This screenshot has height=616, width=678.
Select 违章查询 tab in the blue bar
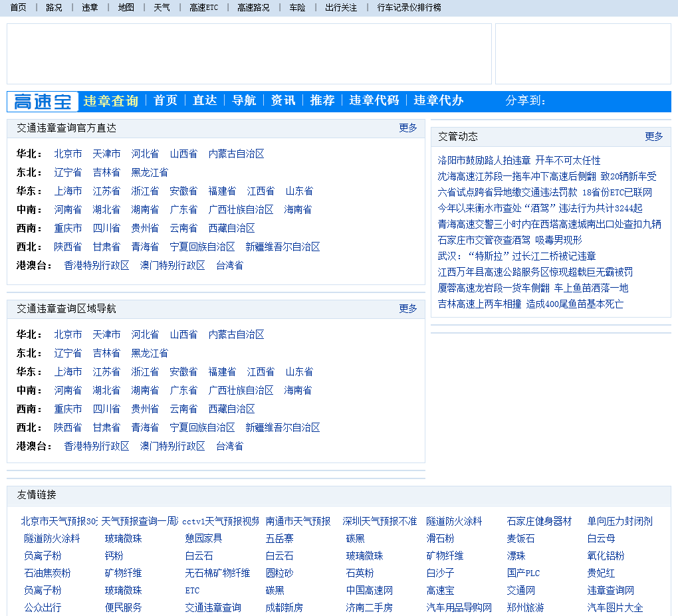coord(111,101)
